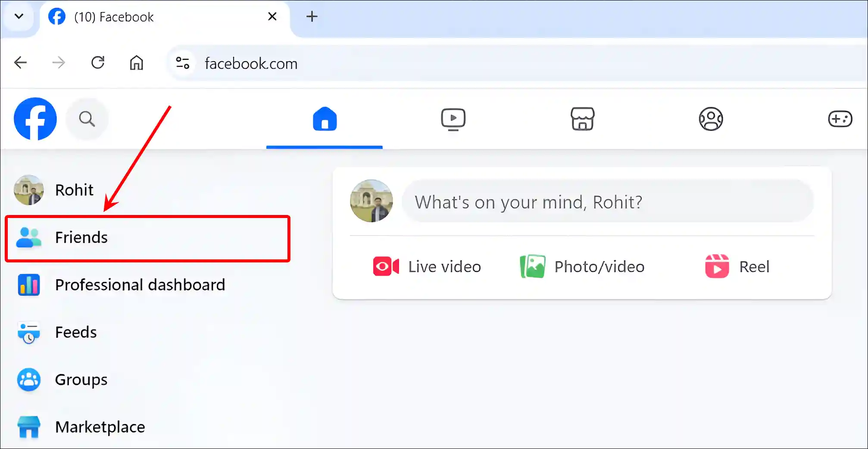Close the (10) Facebook browser tab
The width and height of the screenshot is (868, 449).
coord(272,17)
